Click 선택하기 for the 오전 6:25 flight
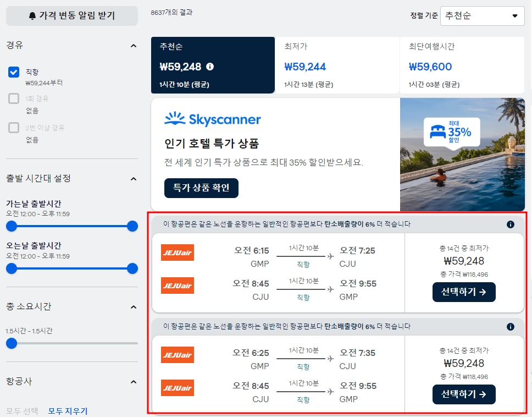This screenshot has height=417, width=532. click(x=464, y=394)
